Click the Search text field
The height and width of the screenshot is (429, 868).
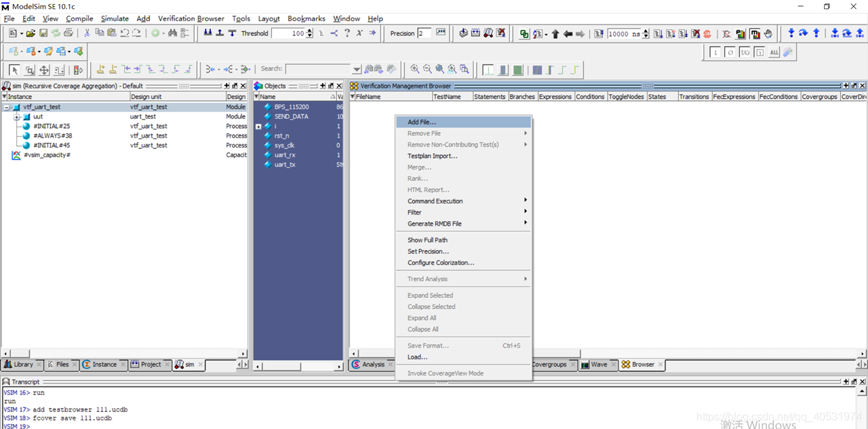click(319, 69)
